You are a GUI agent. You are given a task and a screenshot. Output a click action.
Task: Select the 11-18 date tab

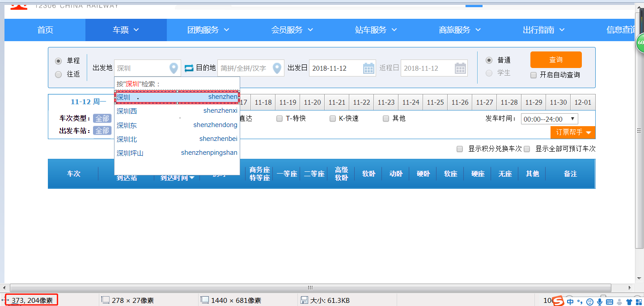click(x=263, y=102)
